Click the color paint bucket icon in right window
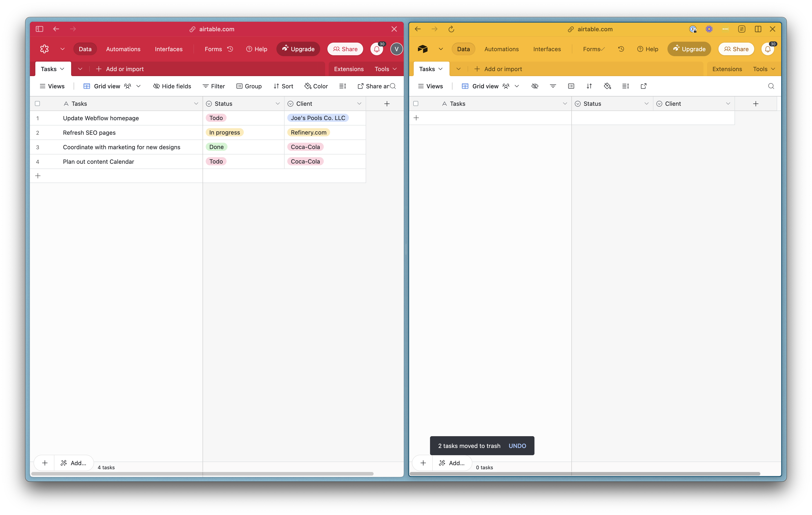The width and height of the screenshot is (812, 515). [x=607, y=86]
